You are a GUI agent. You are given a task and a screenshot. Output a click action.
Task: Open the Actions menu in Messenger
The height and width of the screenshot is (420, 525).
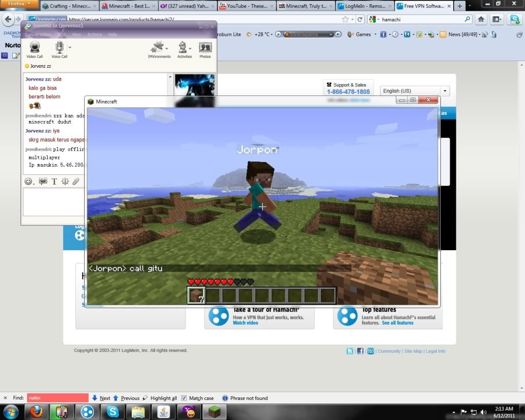(x=94, y=34)
